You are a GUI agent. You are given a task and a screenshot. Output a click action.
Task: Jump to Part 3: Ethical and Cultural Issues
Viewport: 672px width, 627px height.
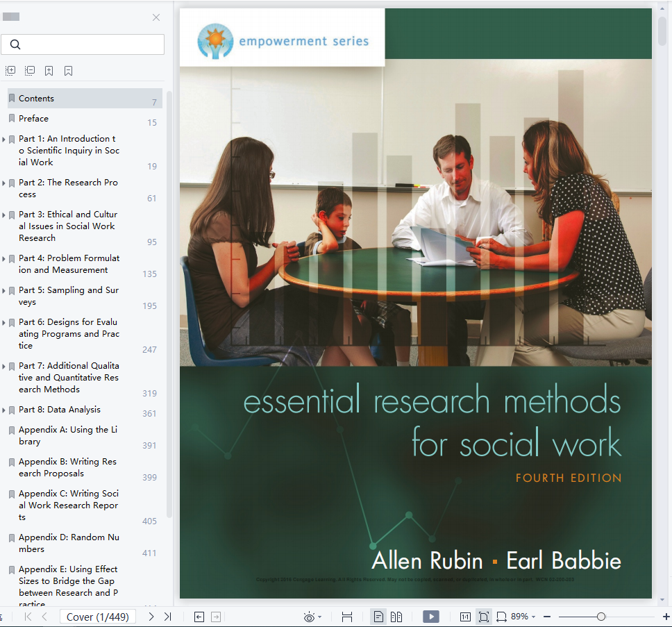coord(68,226)
